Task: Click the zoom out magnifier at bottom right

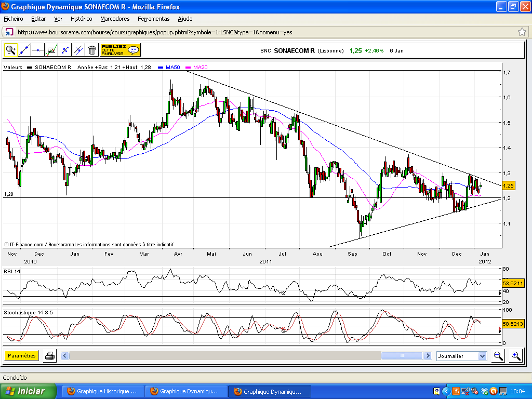Action: pyautogui.click(x=498, y=356)
